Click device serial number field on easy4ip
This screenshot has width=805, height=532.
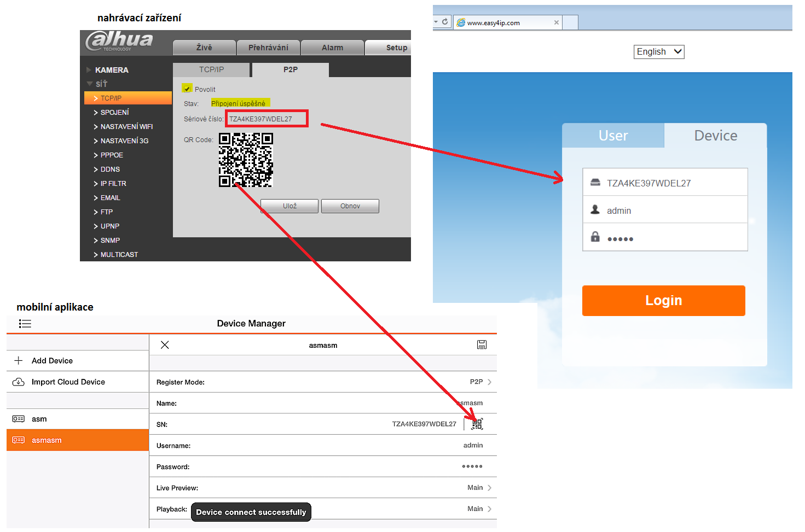coord(665,182)
